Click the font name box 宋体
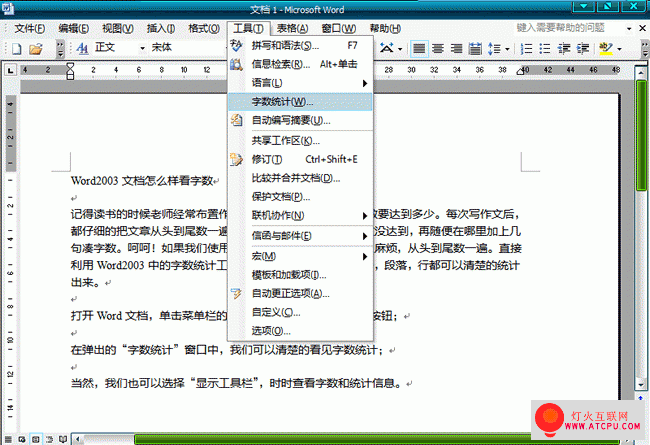 (x=187, y=48)
